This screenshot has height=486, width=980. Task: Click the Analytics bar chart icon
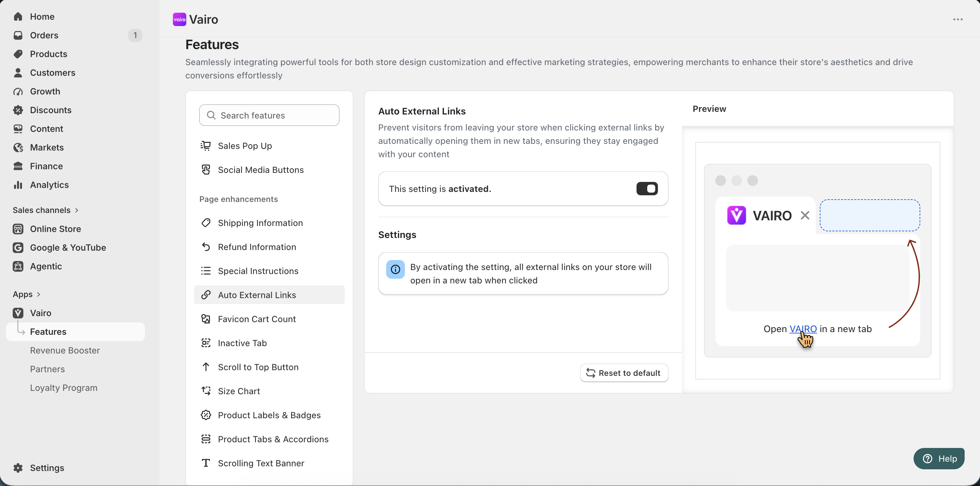pos(18,185)
